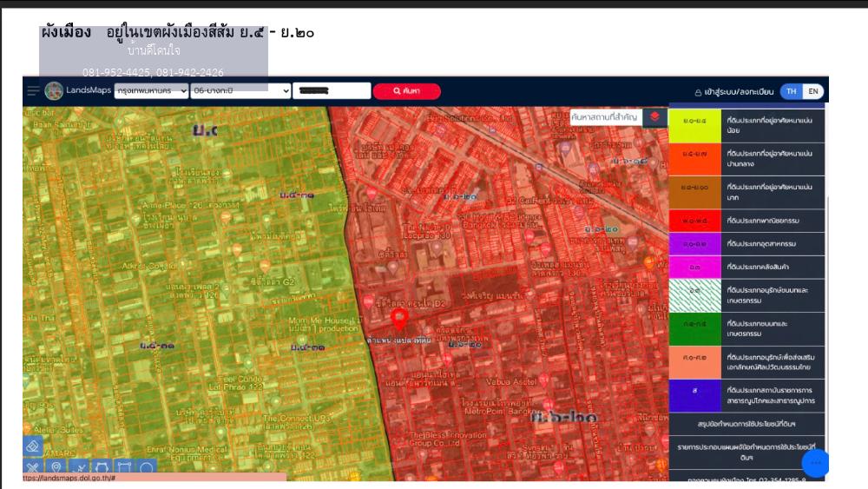Switch language to EN

[813, 91]
